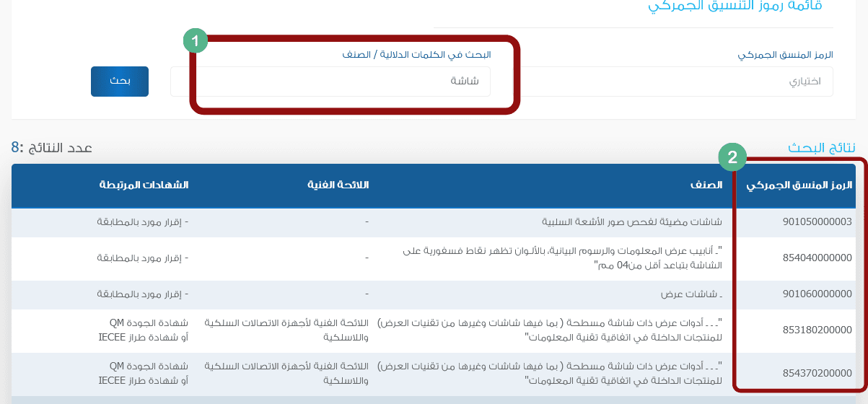The image size is (868, 404).
Task: Click the الرمز المنسق الجمركي column header
Action: [x=799, y=185]
